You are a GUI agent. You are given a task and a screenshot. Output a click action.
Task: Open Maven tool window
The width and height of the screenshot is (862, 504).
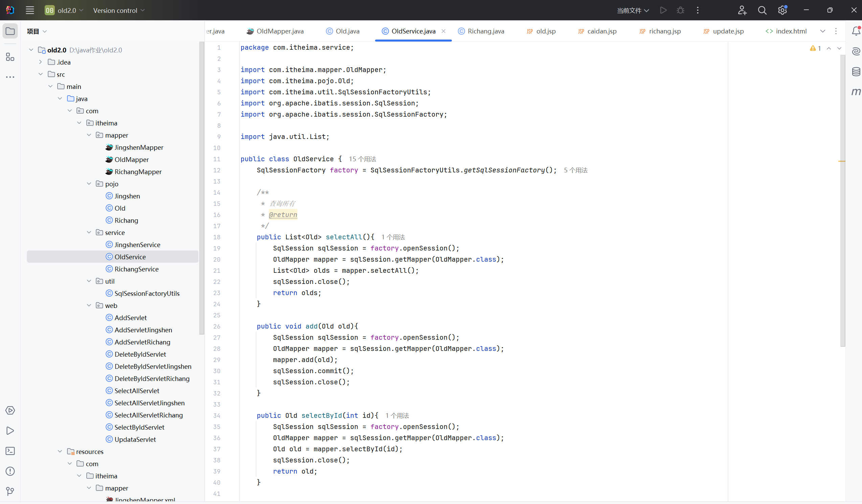856,92
